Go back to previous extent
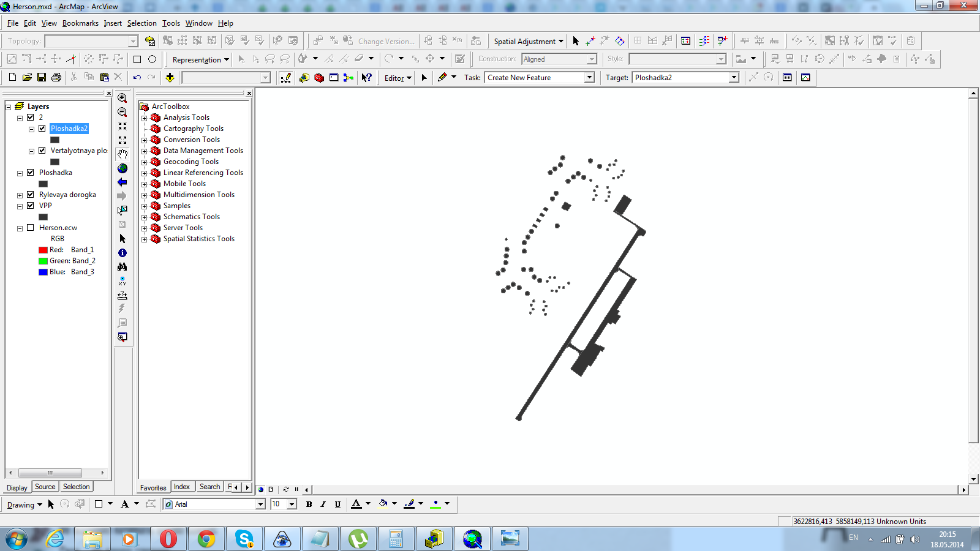980x551 pixels. point(123,182)
